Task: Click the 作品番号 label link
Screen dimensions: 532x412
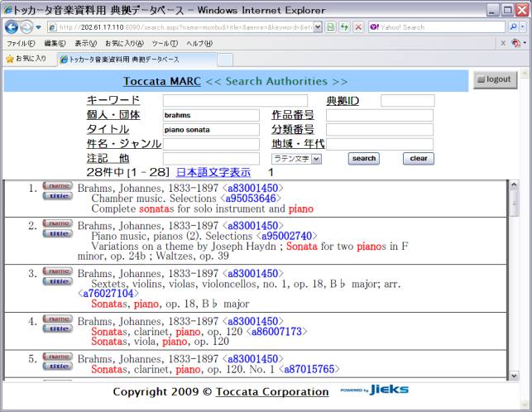Action: click(293, 115)
